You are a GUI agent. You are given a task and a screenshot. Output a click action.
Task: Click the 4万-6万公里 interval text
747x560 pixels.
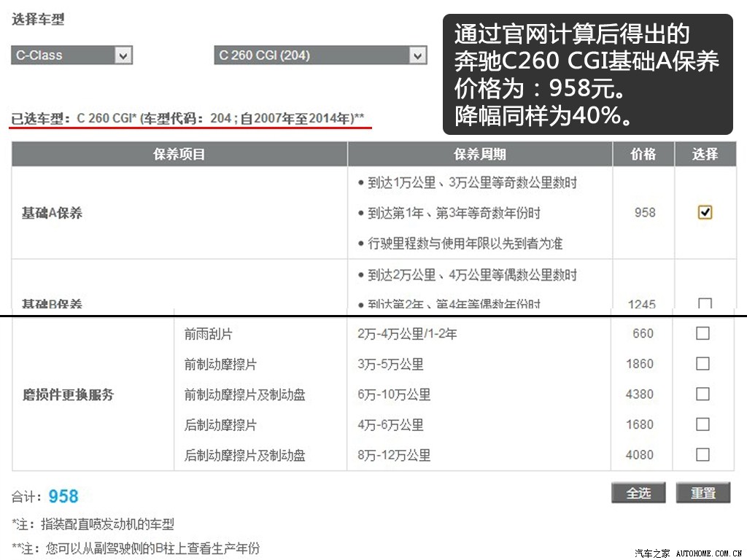tap(391, 425)
